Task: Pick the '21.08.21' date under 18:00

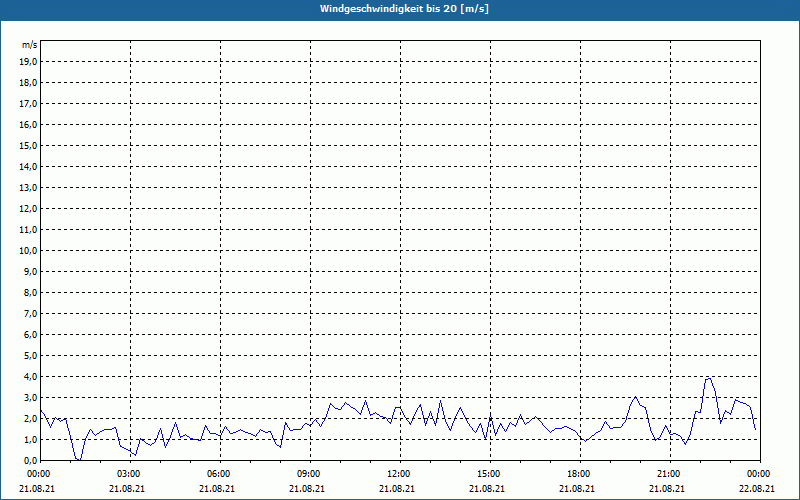Action: 577,488
